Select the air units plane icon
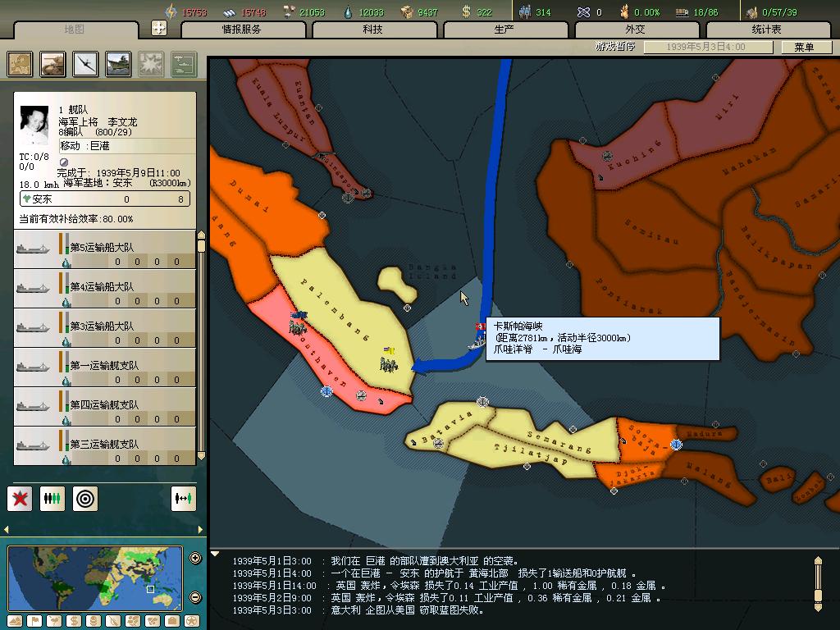 click(85, 64)
